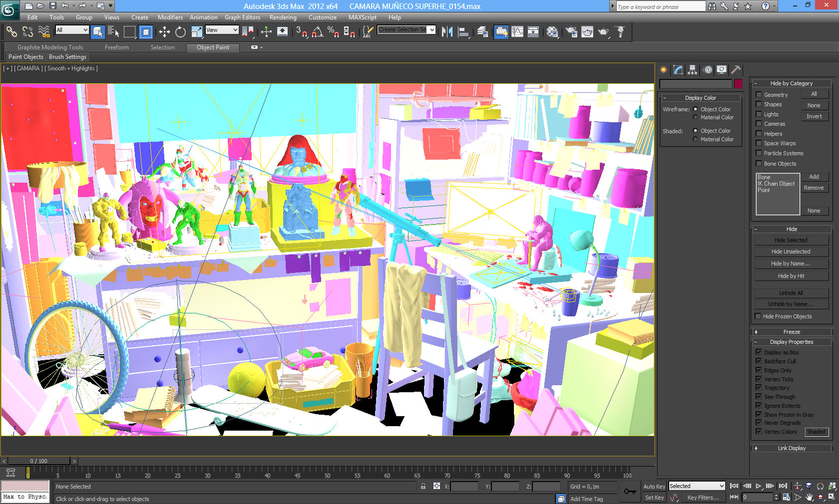The width and height of the screenshot is (839, 504).
Task: Click the object name input field
Action: [x=696, y=84]
